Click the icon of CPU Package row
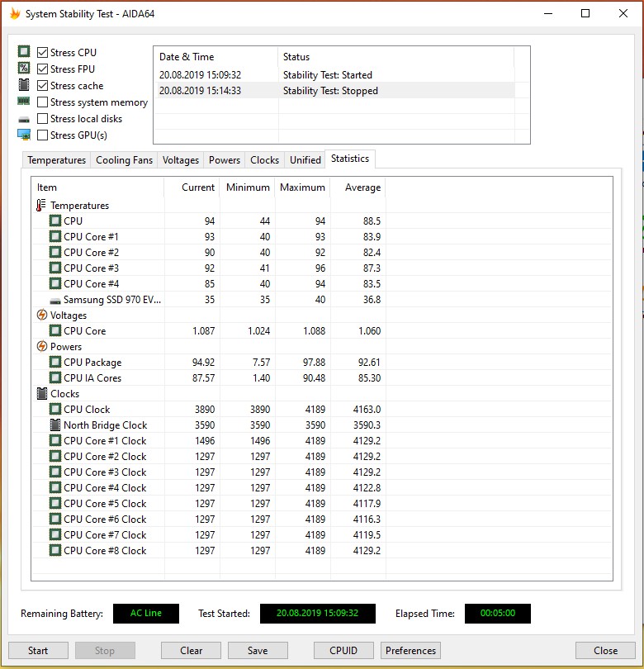 click(55, 362)
